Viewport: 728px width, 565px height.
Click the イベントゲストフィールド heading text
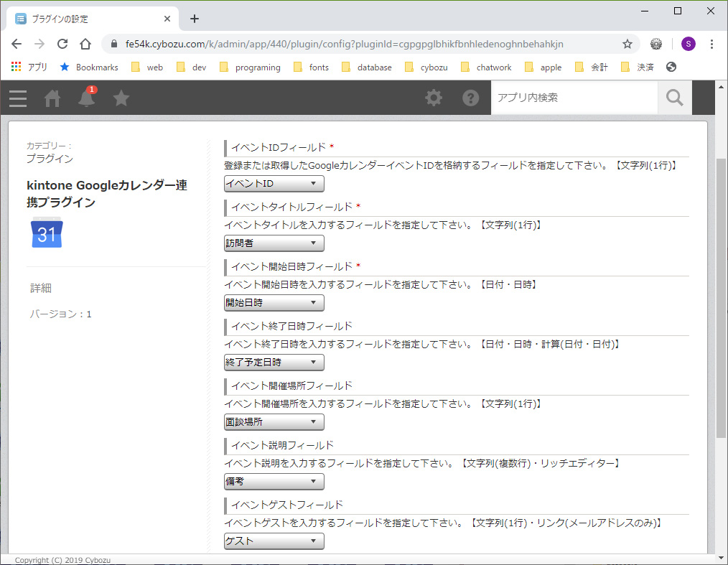(x=287, y=504)
